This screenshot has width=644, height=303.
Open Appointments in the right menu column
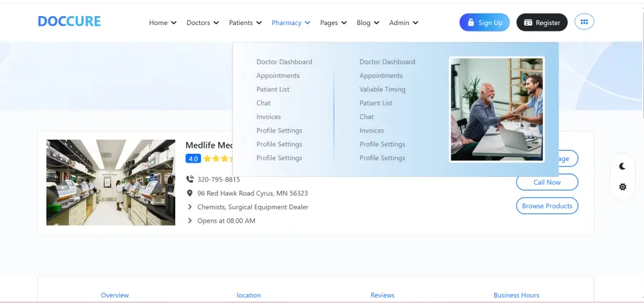[381, 75]
